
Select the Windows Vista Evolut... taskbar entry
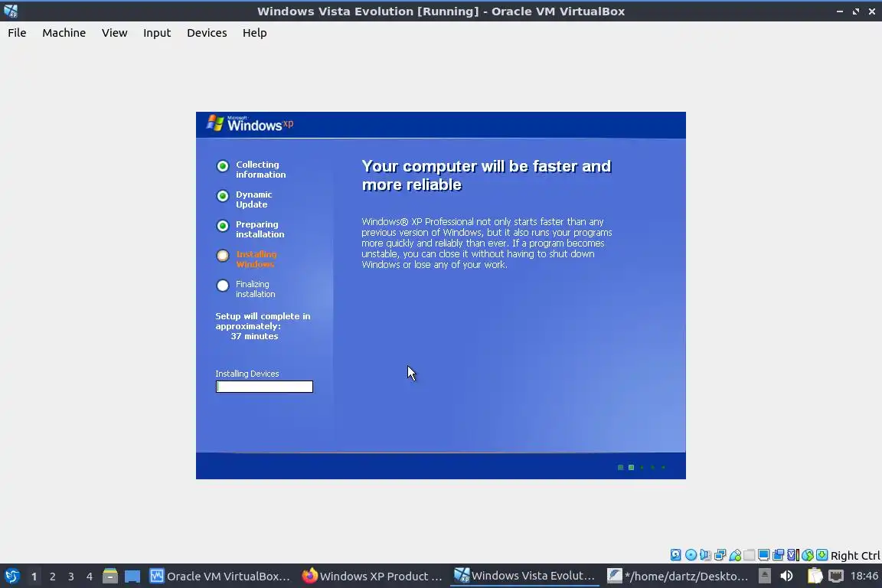[x=524, y=576]
